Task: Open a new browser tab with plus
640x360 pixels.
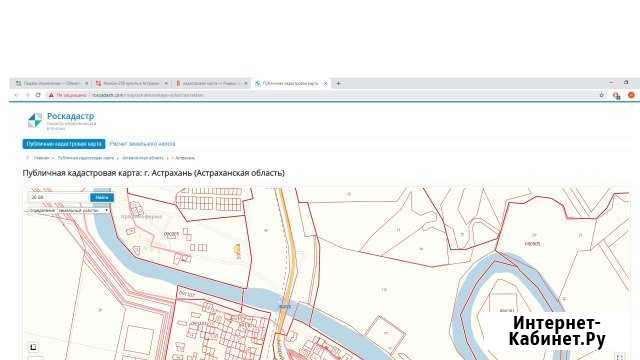Action: 338,83
